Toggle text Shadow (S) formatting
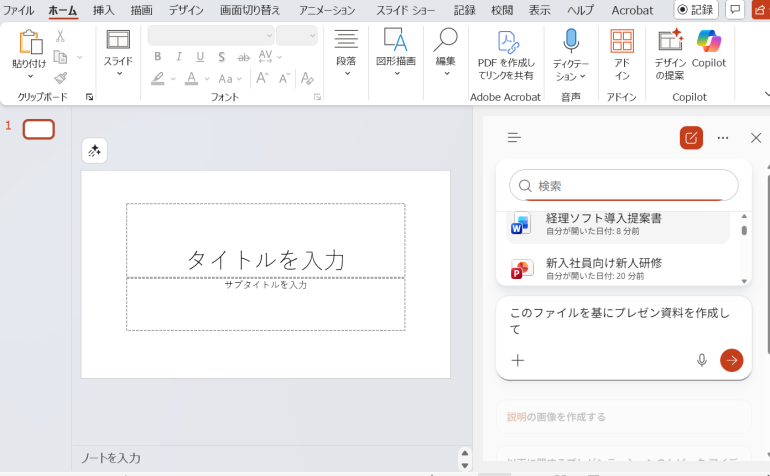This screenshot has width=770, height=476. [221, 57]
